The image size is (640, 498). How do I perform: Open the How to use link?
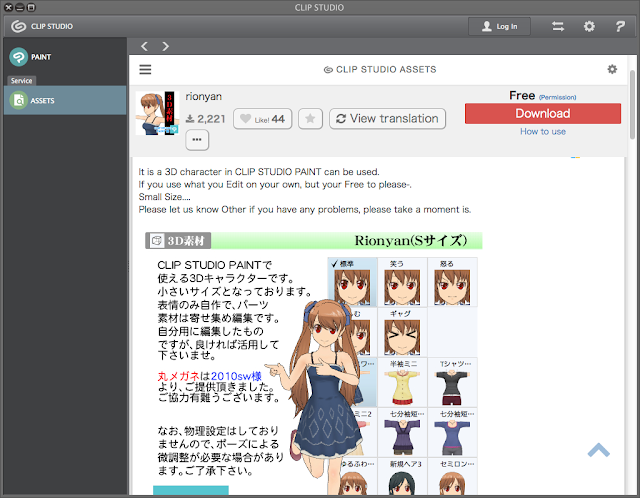[x=543, y=131]
